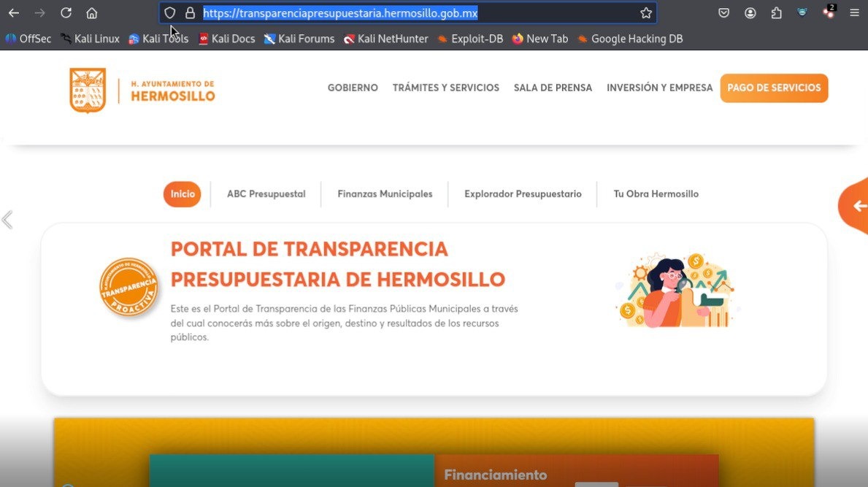868x487 pixels.
Task: Open the Pocket save icon
Action: (723, 13)
